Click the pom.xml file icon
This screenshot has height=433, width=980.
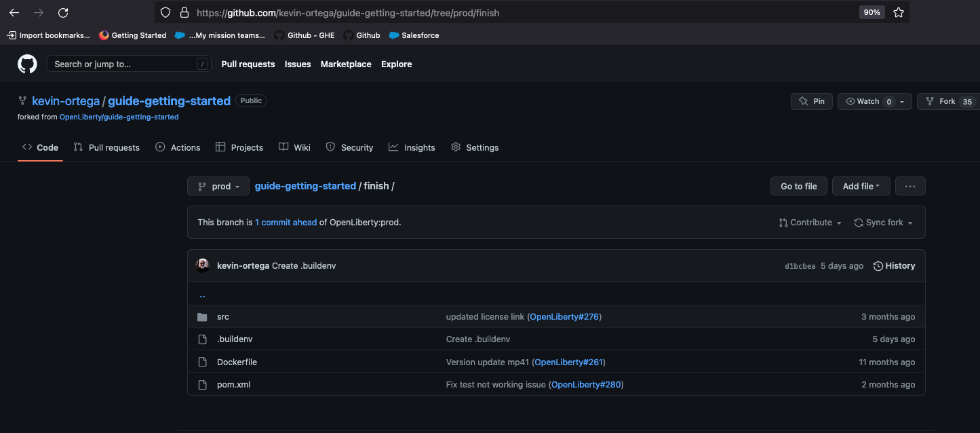[x=202, y=385]
